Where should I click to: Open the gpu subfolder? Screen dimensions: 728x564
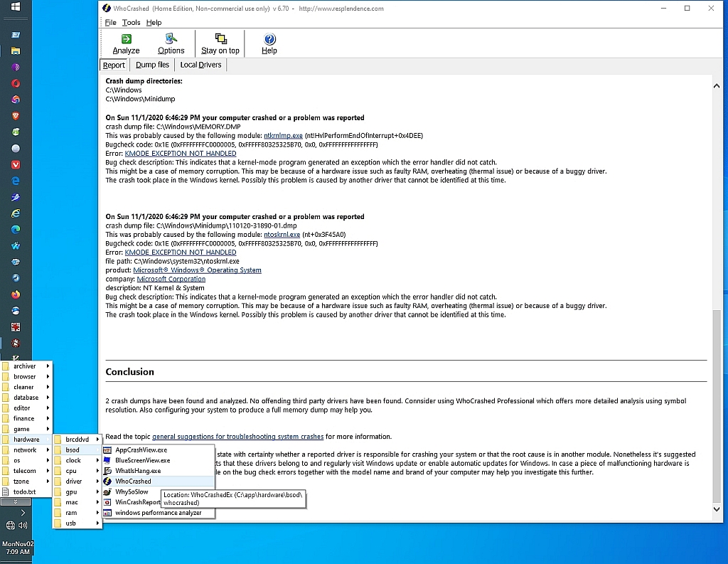(77, 492)
